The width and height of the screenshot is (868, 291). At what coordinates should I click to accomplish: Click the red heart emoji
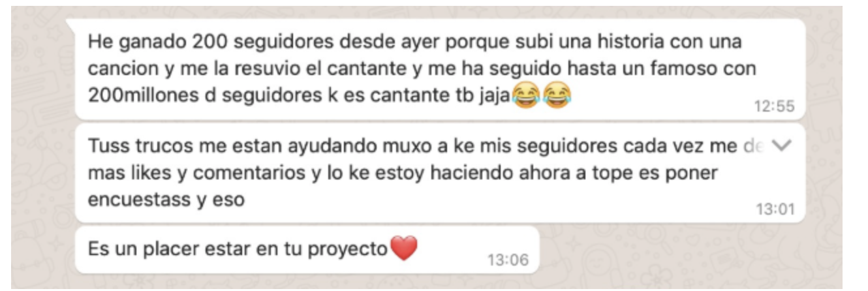403,249
